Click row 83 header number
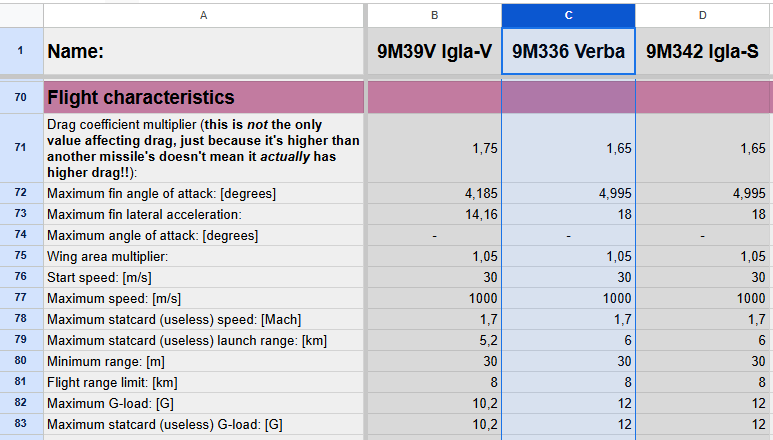Viewport: 773px width, 440px height. click(21, 425)
